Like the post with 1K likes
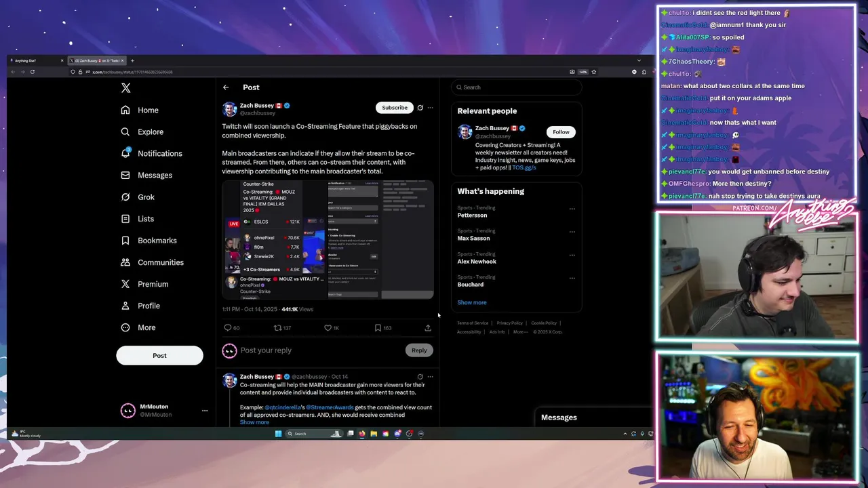 tap(328, 328)
